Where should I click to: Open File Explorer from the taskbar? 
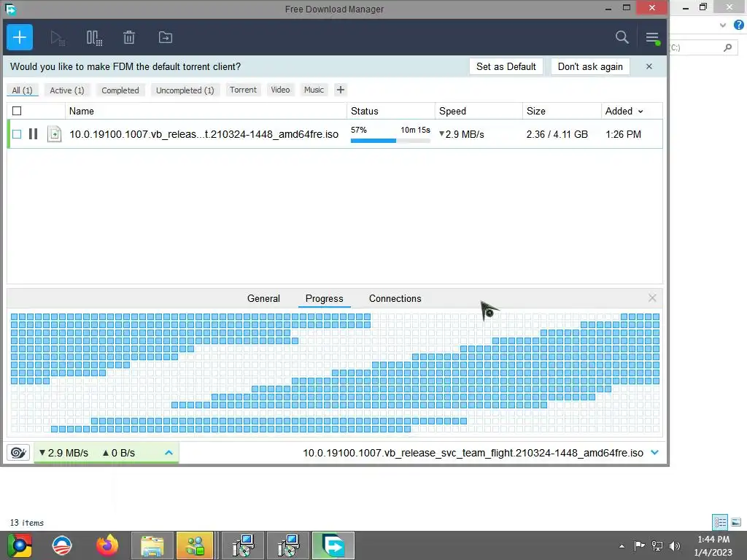pos(152,545)
